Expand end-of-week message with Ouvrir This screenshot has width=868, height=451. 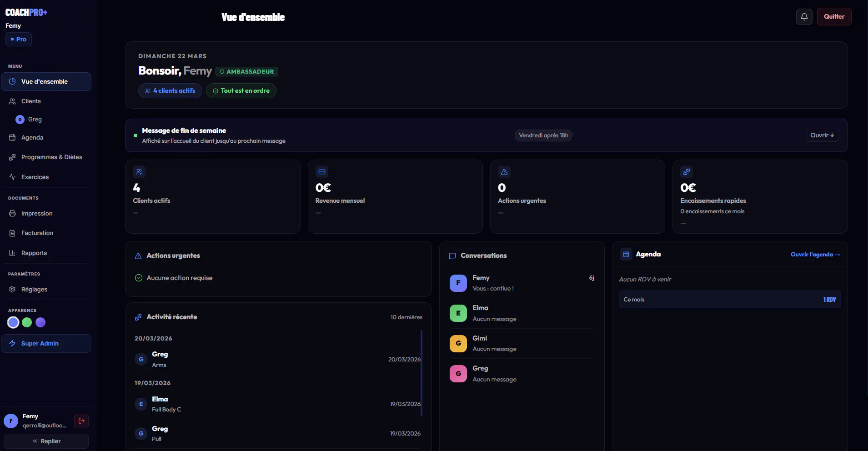click(822, 135)
